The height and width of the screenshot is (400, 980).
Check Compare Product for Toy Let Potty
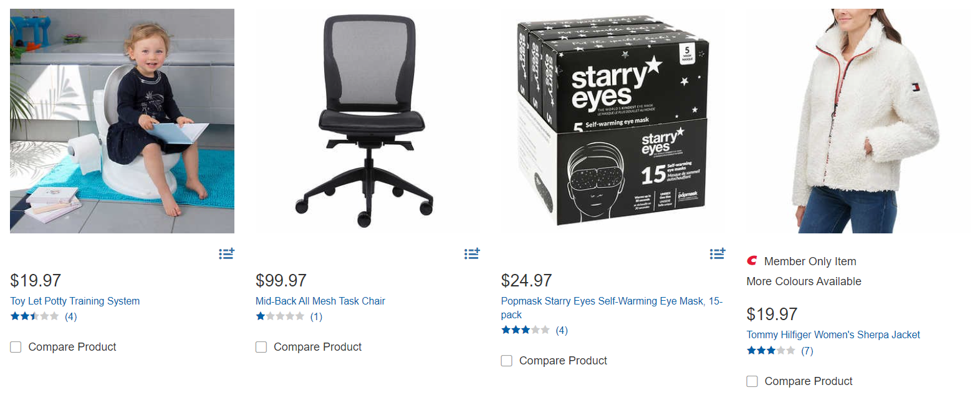(x=16, y=347)
